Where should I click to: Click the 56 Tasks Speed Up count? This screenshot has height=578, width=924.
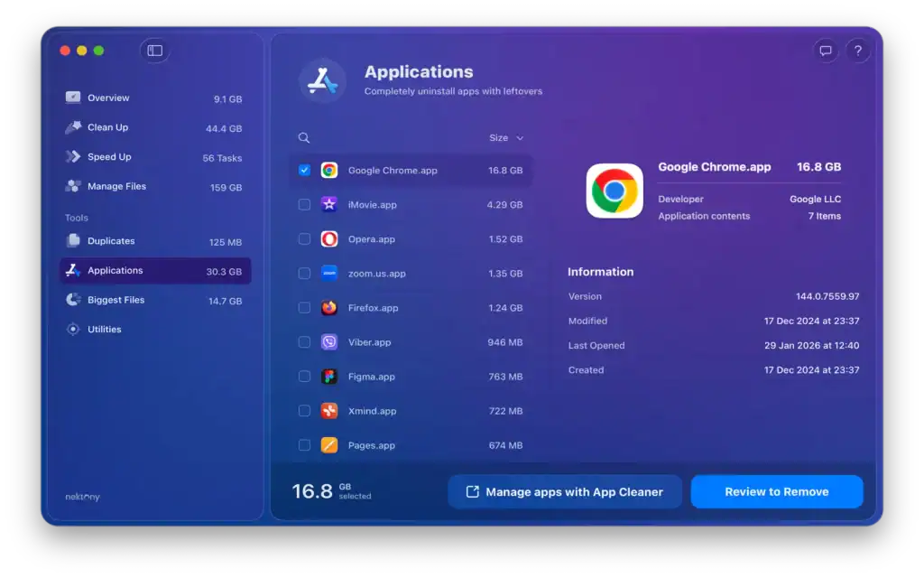[x=222, y=158]
